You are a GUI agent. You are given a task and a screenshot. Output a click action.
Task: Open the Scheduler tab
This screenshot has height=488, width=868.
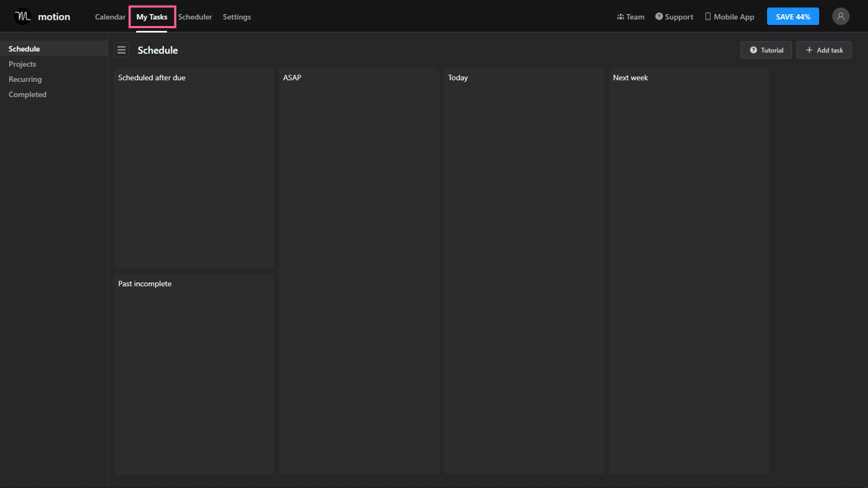pos(195,17)
